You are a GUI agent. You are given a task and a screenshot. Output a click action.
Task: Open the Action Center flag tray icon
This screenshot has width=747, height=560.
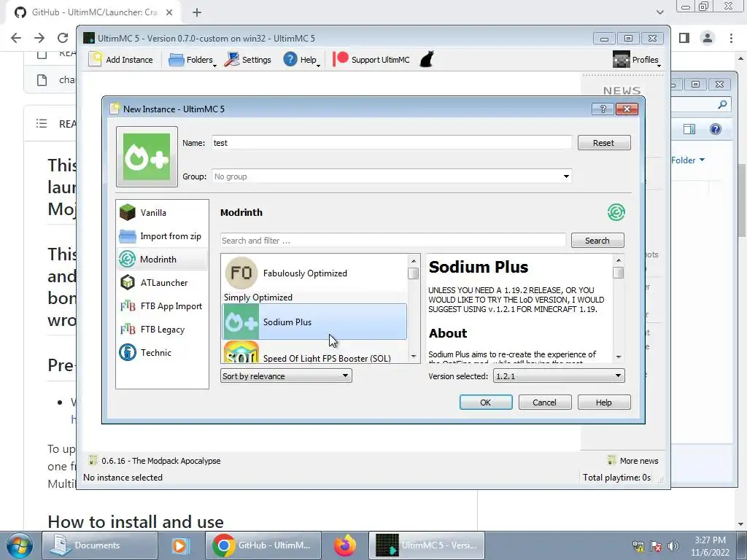(656, 546)
